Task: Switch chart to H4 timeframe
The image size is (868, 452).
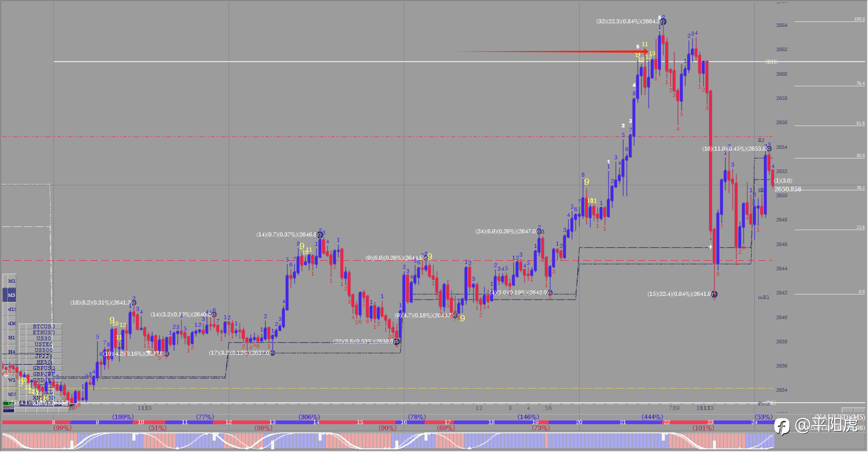Action: pyautogui.click(x=11, y=352)
